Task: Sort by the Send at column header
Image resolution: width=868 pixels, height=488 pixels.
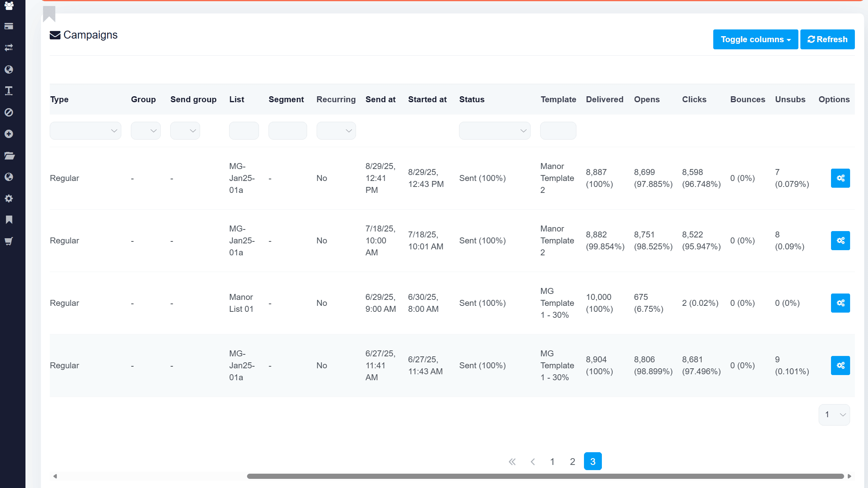Action: coord(380,99)
